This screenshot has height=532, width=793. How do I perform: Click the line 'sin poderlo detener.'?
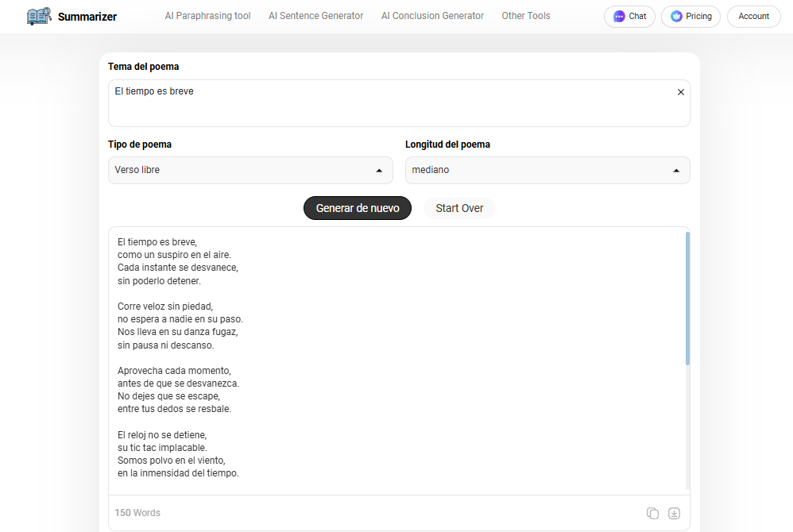pos(159,281)
